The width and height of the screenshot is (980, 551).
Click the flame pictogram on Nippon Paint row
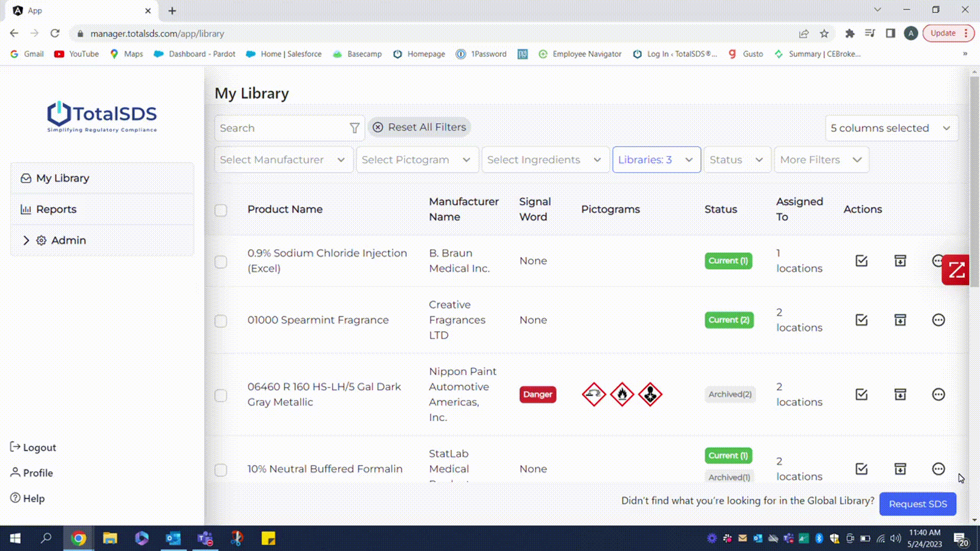tap(622, 394)
